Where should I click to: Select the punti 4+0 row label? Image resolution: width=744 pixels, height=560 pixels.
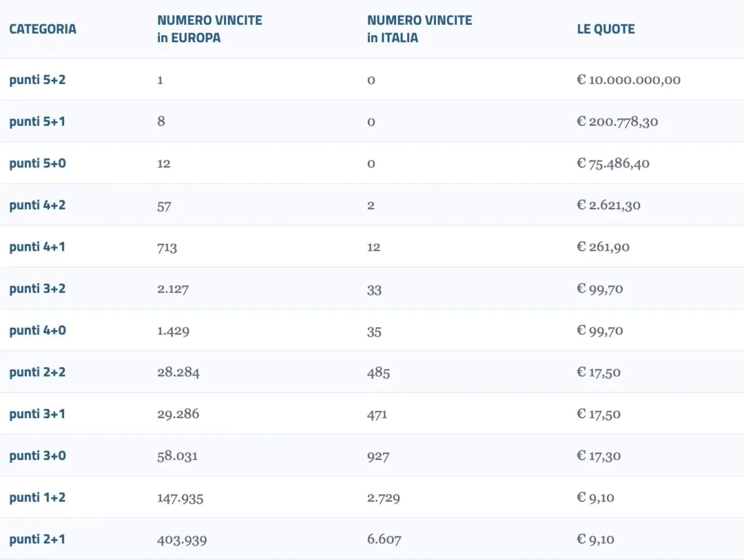(37, 330)
